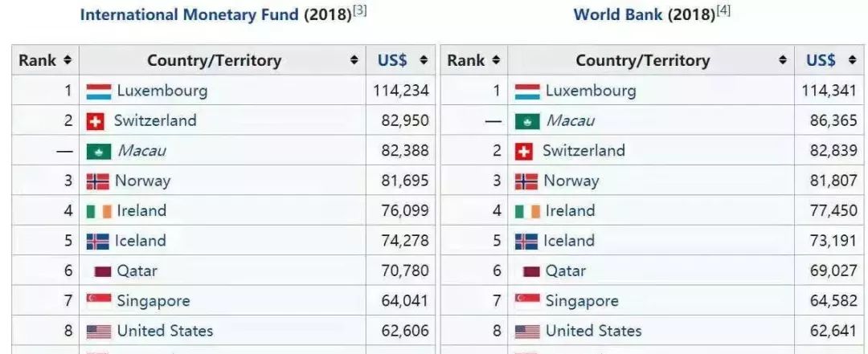The image size is (868, 354).
Task: Open Macau link in IMF table
Action: click(x=141, y=151)
